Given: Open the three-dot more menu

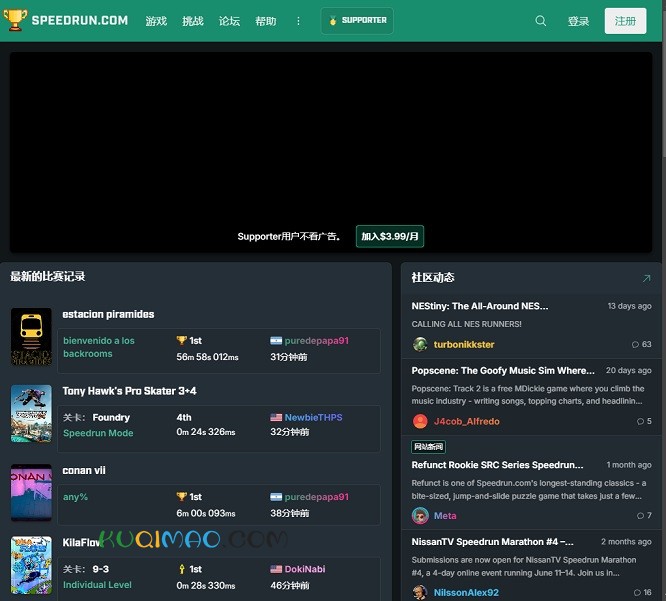Looking at the screenshot, I should click(x=298, y=21).
